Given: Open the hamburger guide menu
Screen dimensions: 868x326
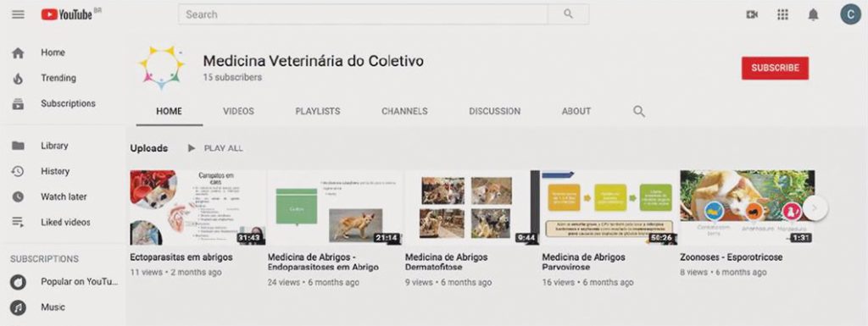Looking at the screenshot, I should pyautogui.click(x=19, y=14).
